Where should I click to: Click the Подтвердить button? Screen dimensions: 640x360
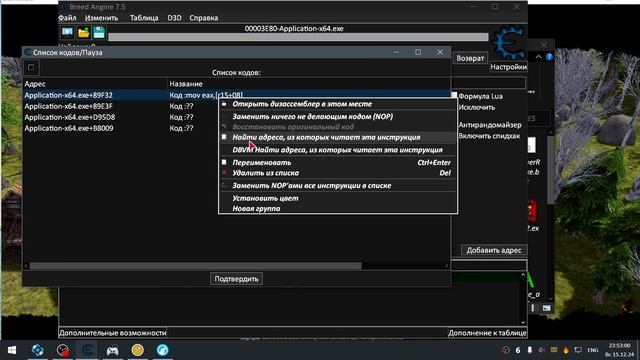point(236,279)
